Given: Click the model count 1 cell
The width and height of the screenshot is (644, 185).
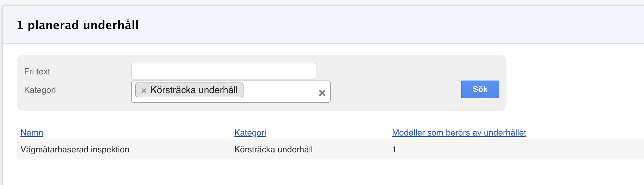Looking at the screenshot, I should (x=394, y=149).
